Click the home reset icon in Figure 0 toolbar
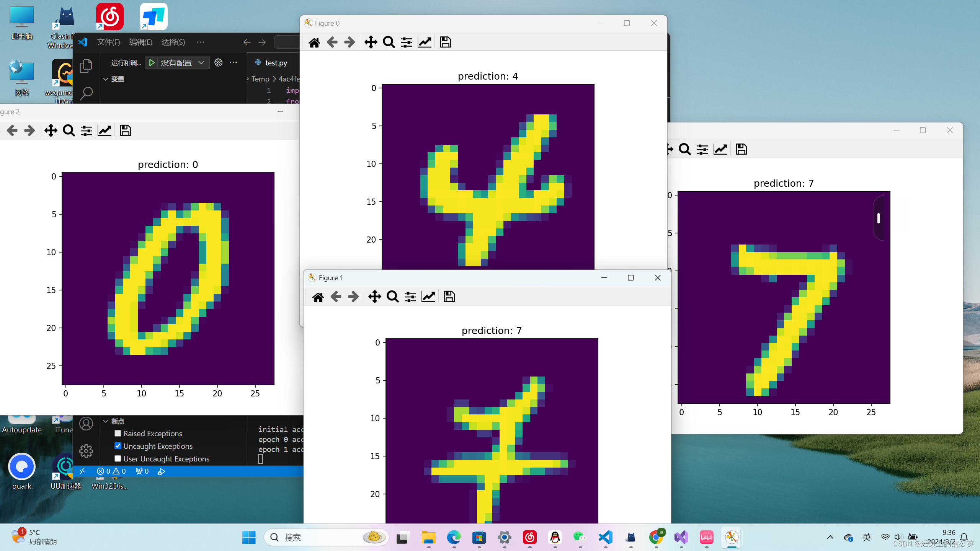This screenshot has height=551, width=980. [314, 42]
